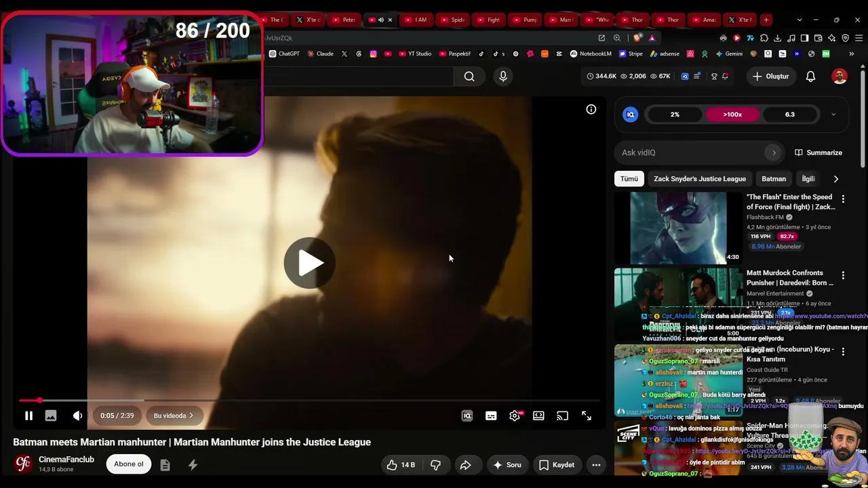
Task: Open the browser tab search chevron
Action: click(x=800, y=20)
